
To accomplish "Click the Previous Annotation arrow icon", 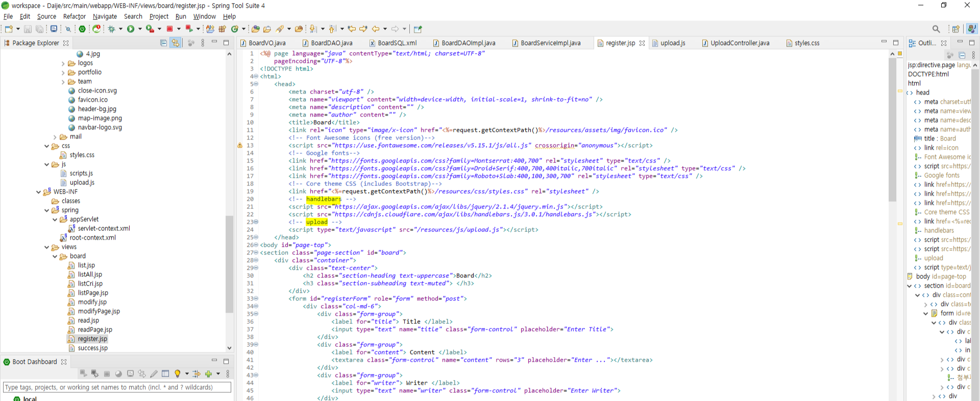I will tap(332, 29).
